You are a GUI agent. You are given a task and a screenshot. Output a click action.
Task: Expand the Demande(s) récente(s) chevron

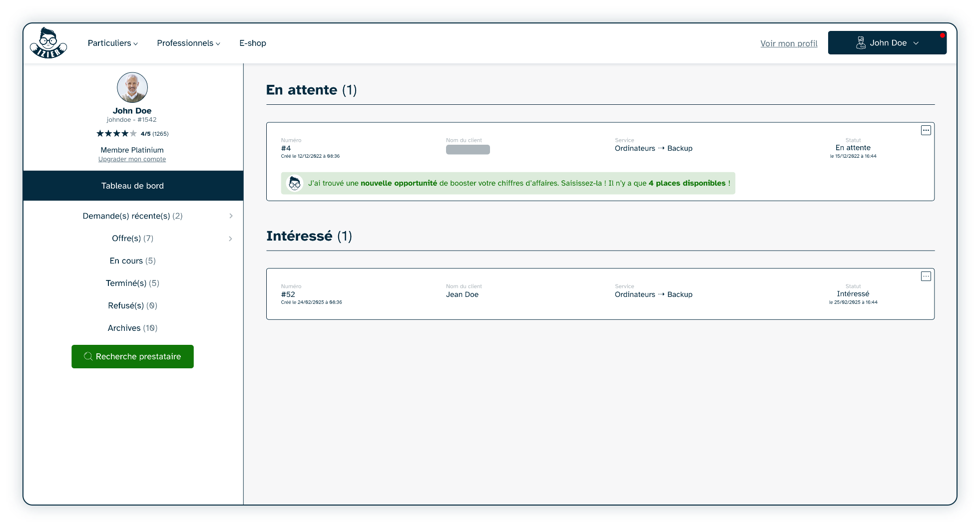[x=231, y=216]
